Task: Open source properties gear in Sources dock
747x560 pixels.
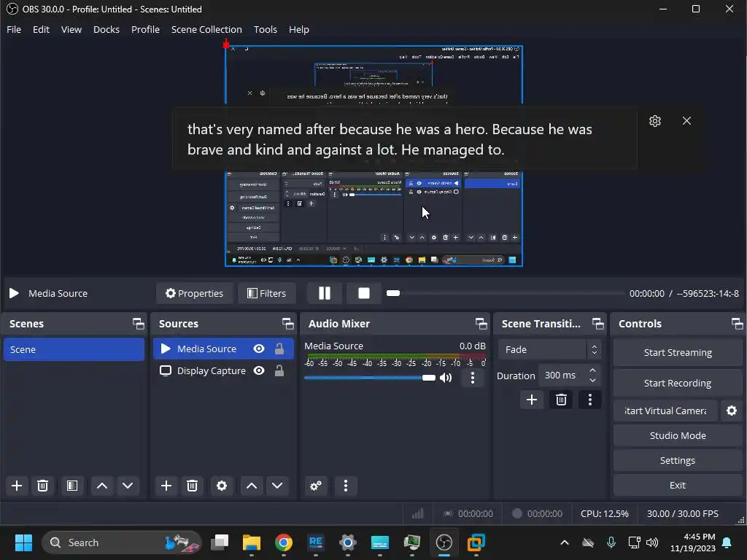Action: (222, 486)
